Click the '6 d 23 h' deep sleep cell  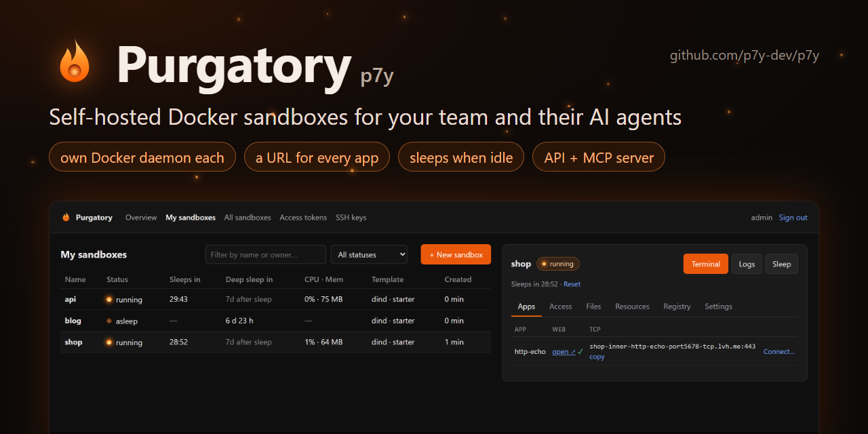pyautogui.click(x=239, y=321)
